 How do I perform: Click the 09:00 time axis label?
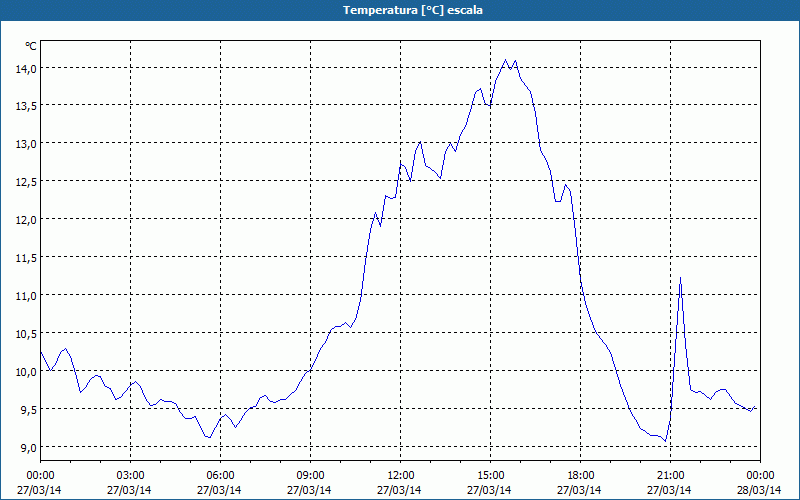coord(310,476)
